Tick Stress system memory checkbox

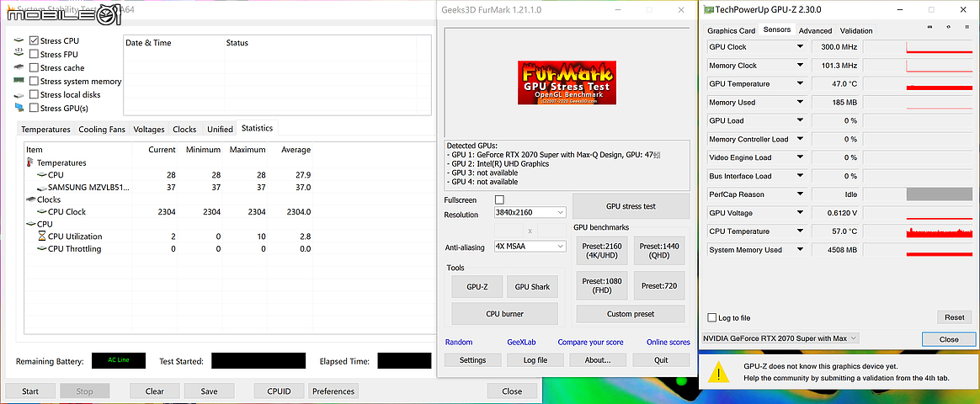34,81
